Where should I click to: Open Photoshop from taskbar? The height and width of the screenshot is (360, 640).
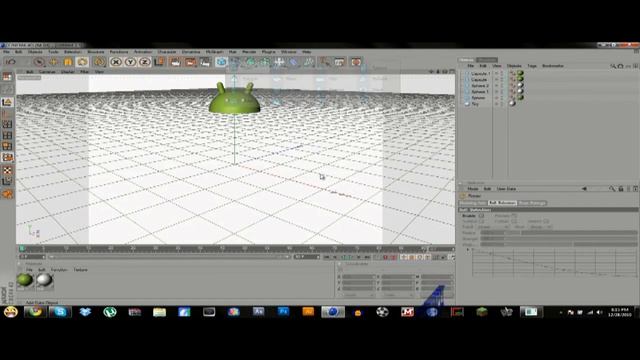(283, 312)
